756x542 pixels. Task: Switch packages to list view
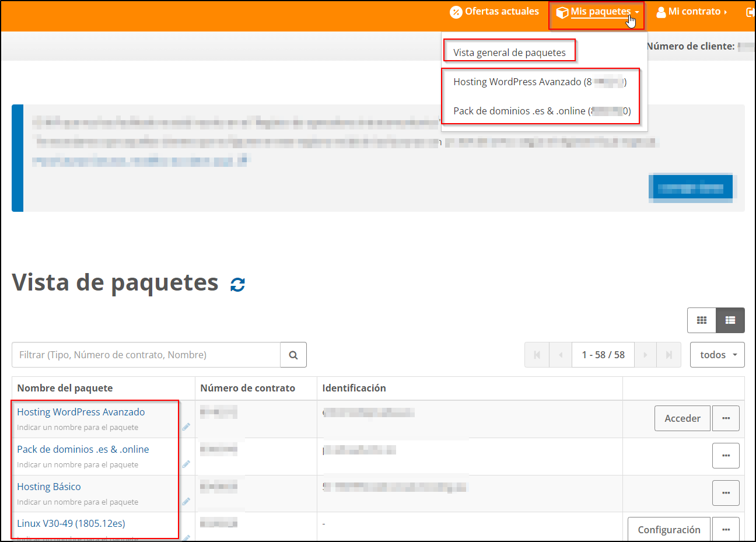pyautogui.click(x=730, y=320)
